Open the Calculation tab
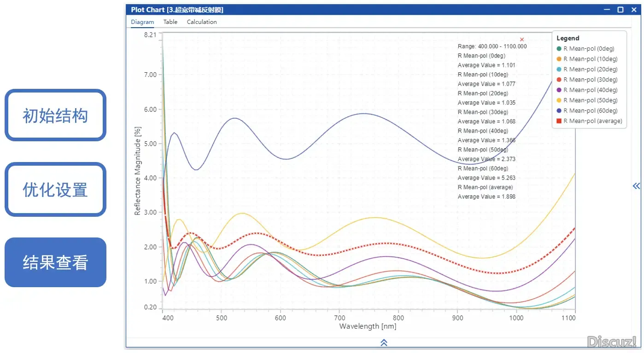 click(x=201, y=22)
